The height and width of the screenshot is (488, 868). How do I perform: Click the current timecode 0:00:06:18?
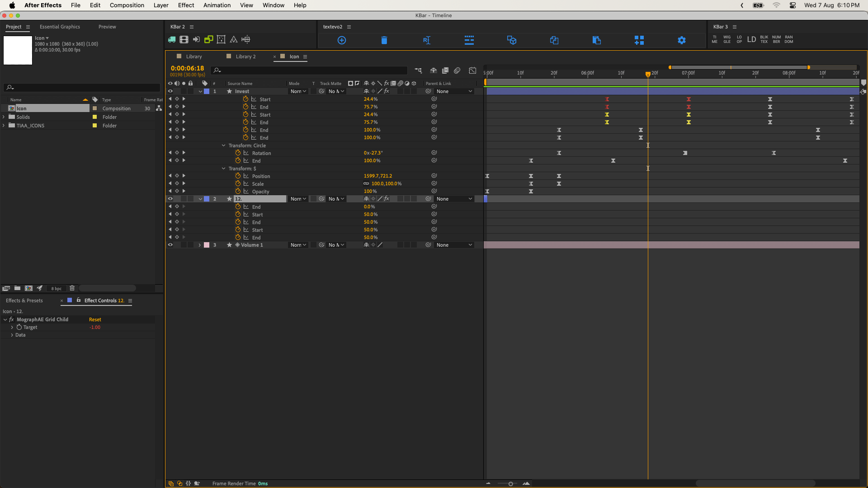pos(187,68)
